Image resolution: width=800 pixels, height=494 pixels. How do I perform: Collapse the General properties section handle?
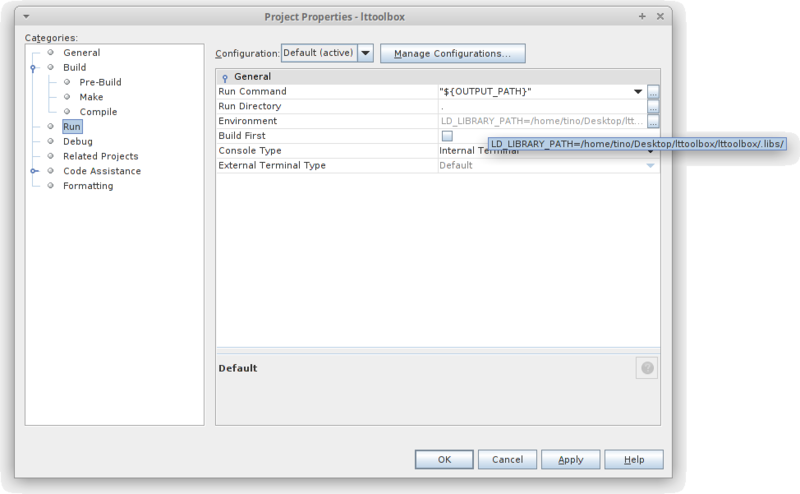click(x=225, y=77)
